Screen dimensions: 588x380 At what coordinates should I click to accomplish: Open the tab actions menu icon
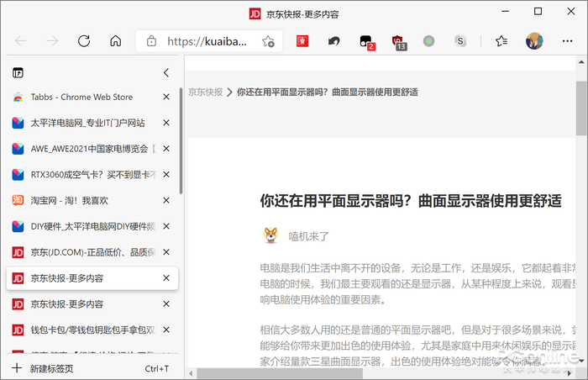[18, 73]
